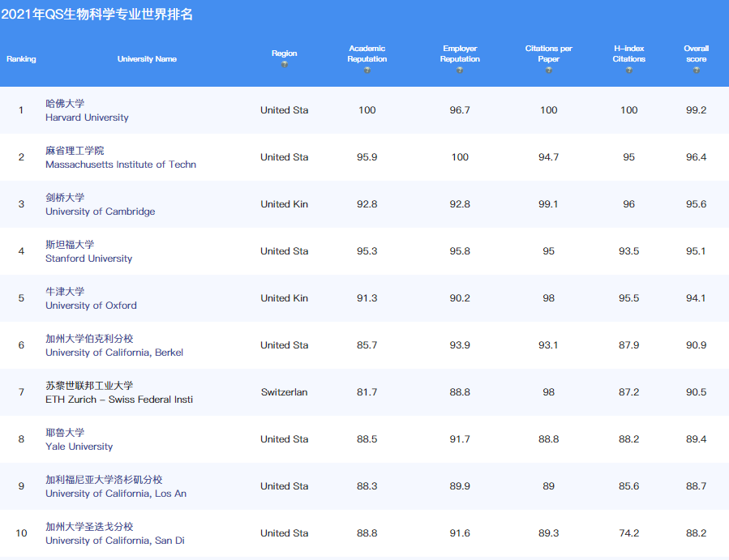729x560 pixels.
Task: Click the Switzerland region cell for ETH Zurich
Action: [x=285, y=392]
